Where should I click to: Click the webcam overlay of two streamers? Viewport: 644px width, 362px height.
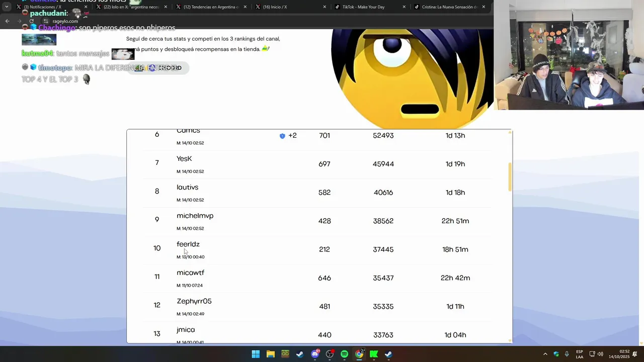coord(569,55)
